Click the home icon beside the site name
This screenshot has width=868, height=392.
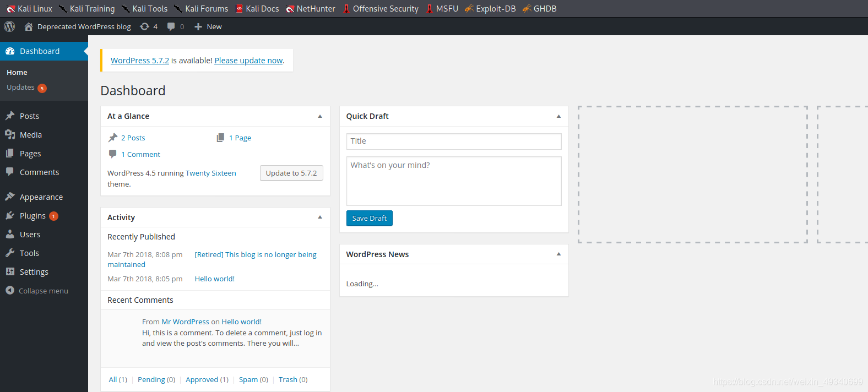coord(29,26)
